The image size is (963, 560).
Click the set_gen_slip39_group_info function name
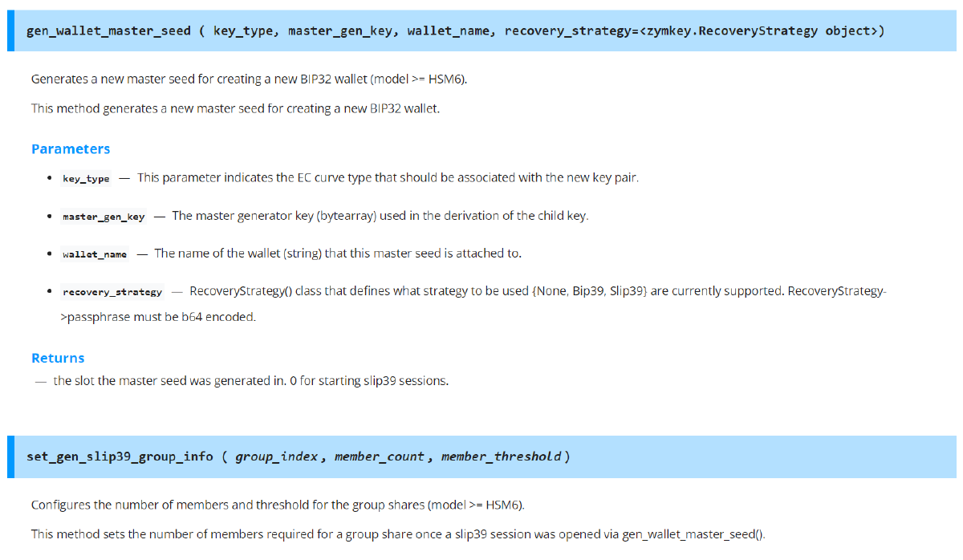coord(120,457)
